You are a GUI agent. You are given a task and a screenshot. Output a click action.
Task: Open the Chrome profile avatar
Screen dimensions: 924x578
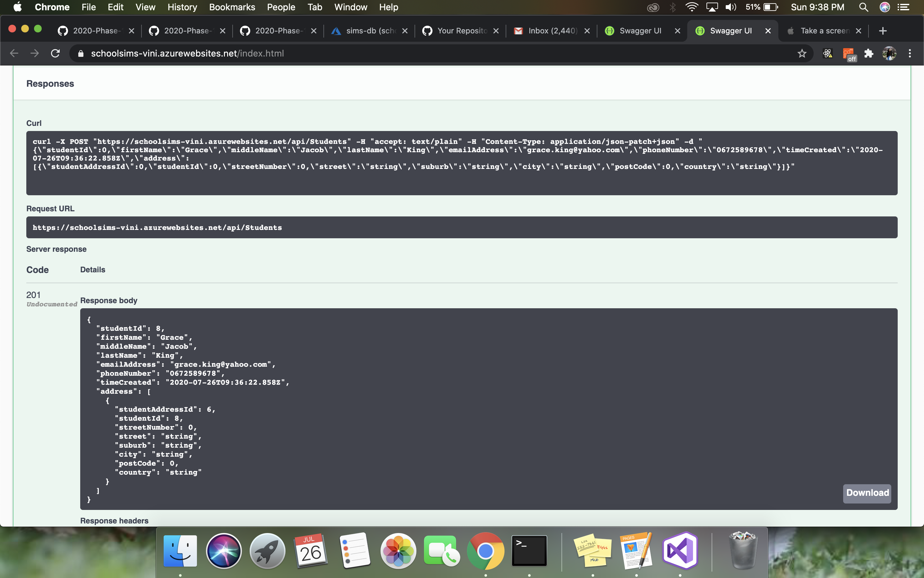(x=889, y=54)
